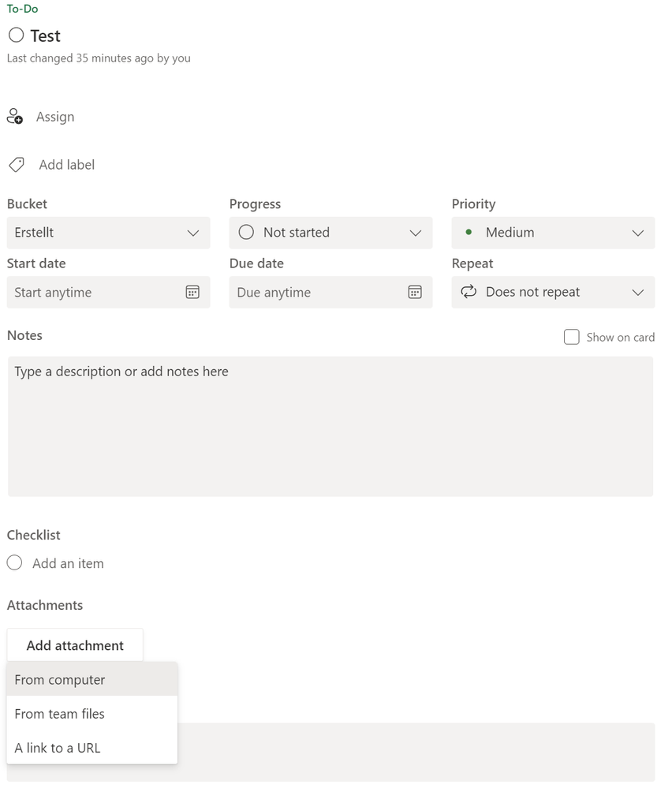This screenshot has height=788, width=672.
Task: Choose From computer attachment option
Action: pos(92,679)
